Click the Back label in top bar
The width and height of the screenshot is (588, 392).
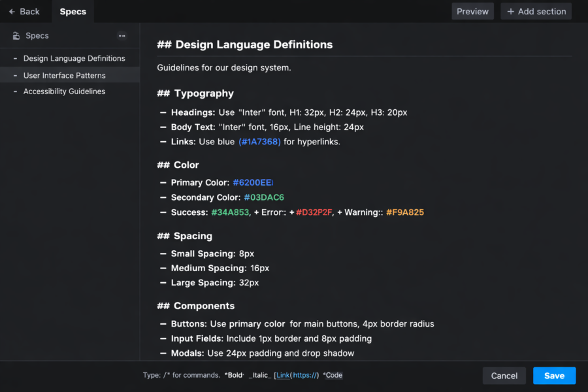click(29, 12)
